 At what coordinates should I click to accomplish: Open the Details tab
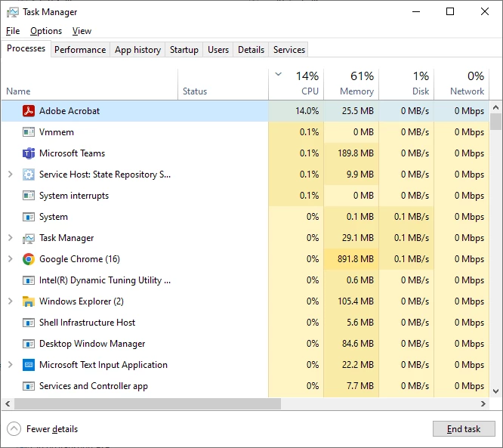click(x=251, y=50)
